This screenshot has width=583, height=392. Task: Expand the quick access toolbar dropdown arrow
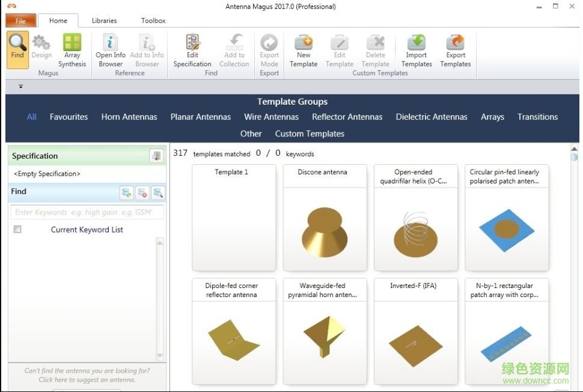pos(20,87)
